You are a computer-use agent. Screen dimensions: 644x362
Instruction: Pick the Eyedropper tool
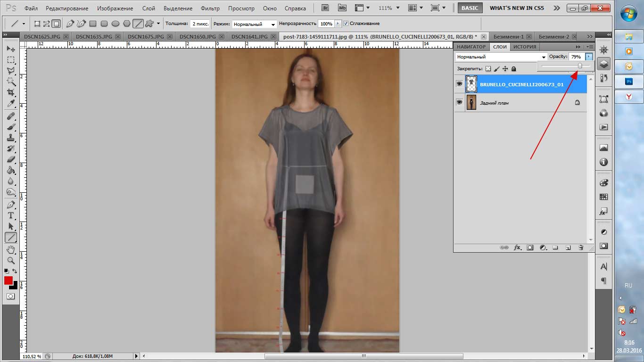[11, 104]
